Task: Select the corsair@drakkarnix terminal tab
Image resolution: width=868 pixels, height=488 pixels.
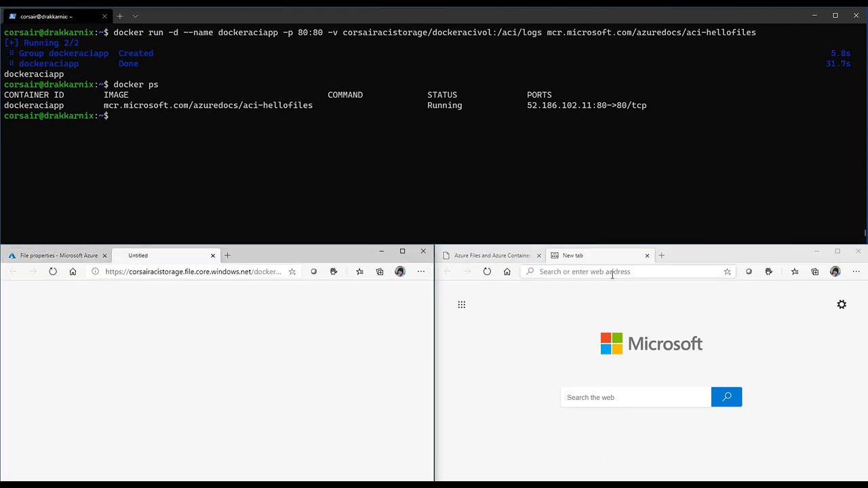Action: tap(57, 16)
